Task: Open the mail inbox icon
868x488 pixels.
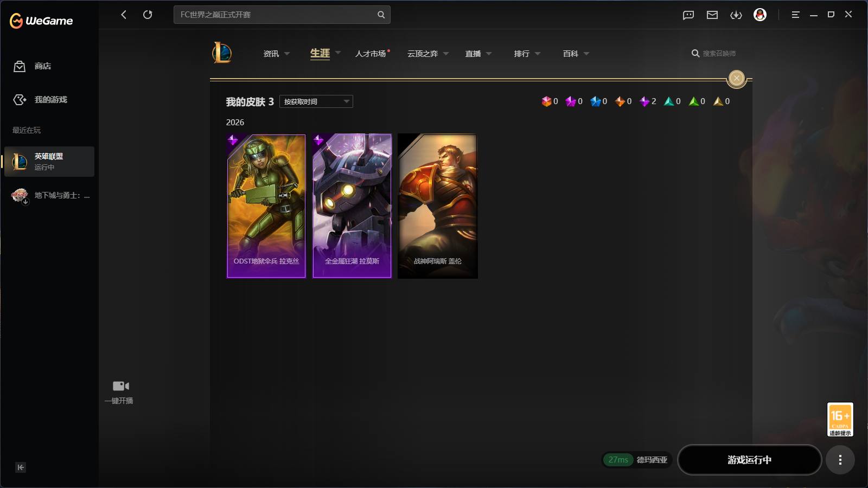Action: coord(712,15)
